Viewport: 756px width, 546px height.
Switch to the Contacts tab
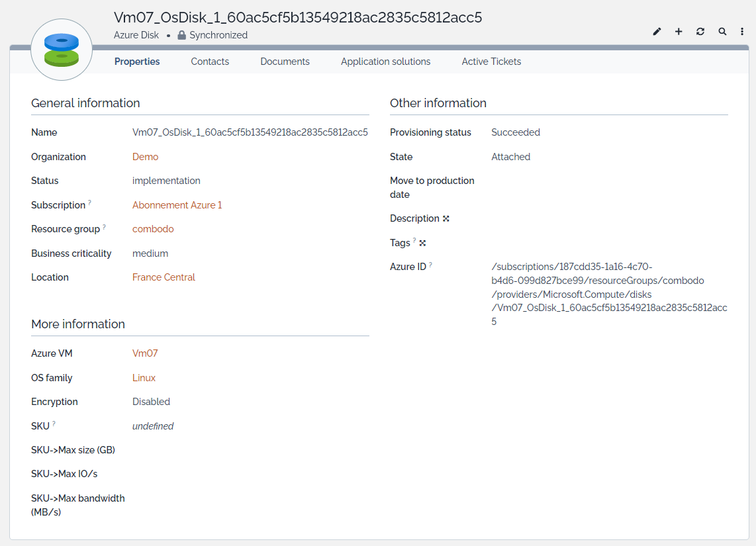[210, 62]
